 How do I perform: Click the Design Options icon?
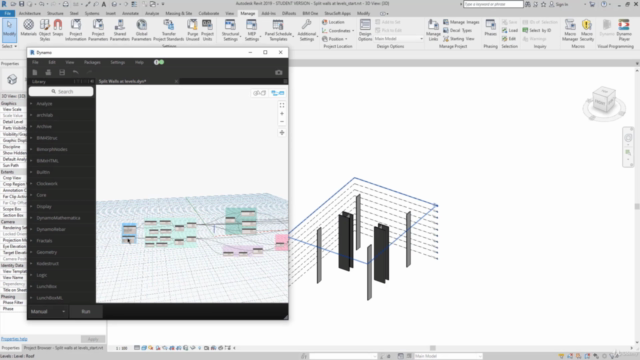[365, 30]
